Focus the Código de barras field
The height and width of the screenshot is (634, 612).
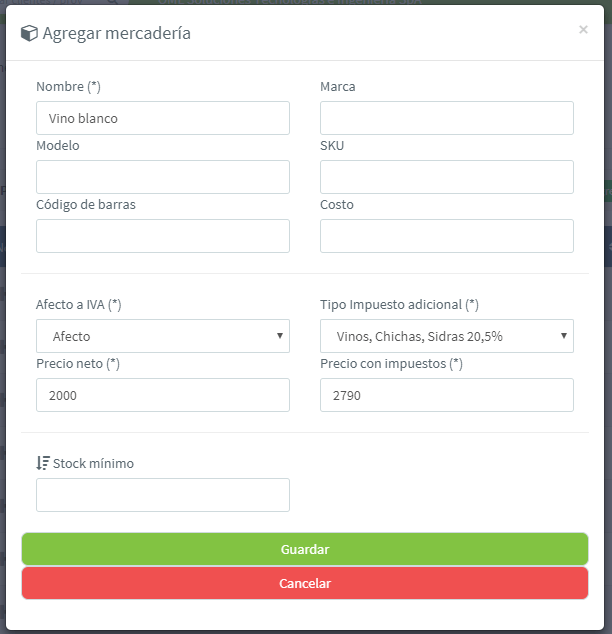(x=163, y=236)
